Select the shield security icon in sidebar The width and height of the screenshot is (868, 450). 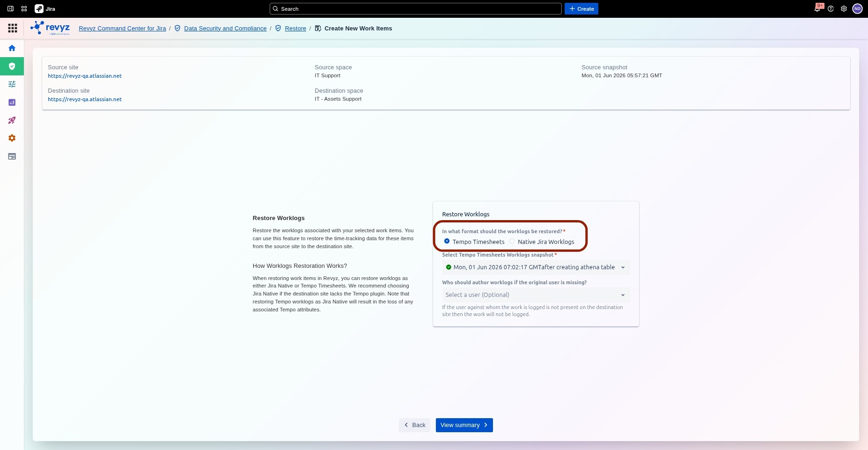click(12, 66)
